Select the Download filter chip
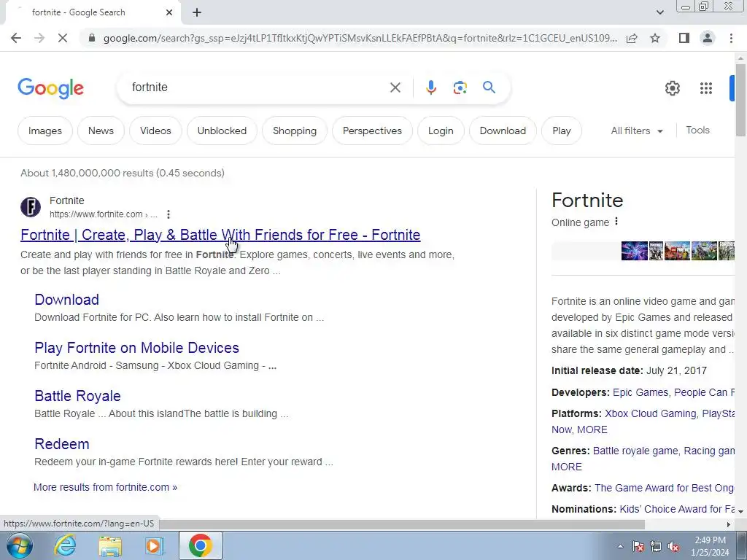Screen dimensions: 747x560 (503, 131)
